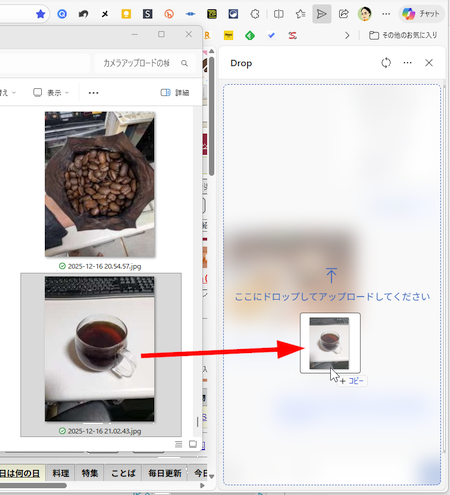Switch Explorer to large thumbnails view icon

pos(193,444)
